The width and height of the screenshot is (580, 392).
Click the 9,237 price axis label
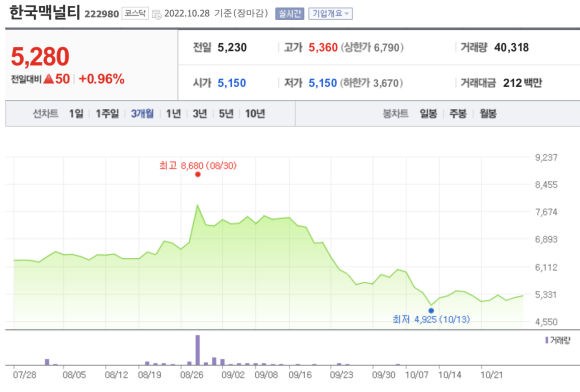(x=546, y=157)
